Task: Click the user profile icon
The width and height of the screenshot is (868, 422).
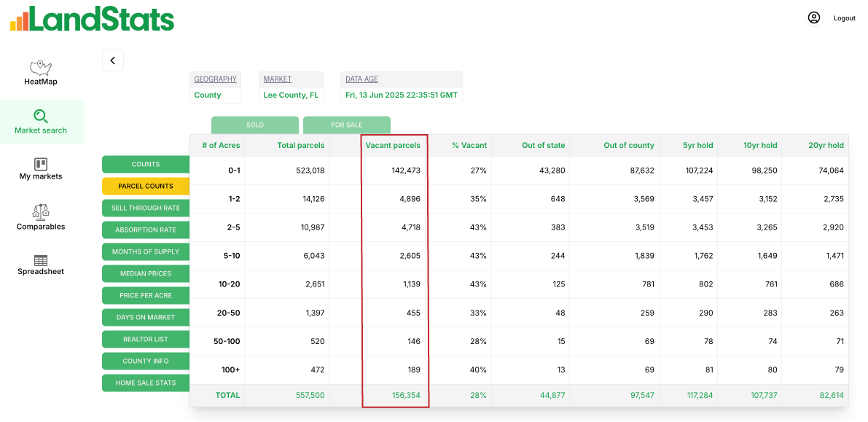Action: coord(814,17)
